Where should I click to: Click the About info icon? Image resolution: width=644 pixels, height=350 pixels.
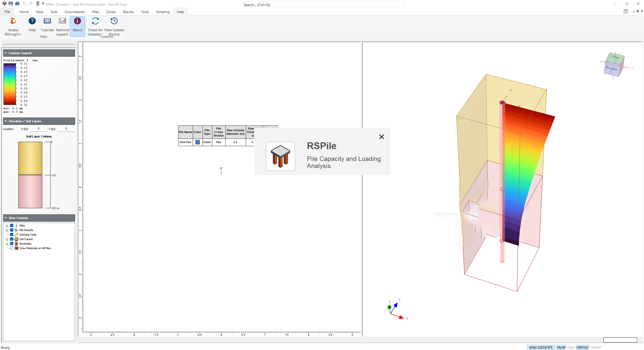coord(77,21)
